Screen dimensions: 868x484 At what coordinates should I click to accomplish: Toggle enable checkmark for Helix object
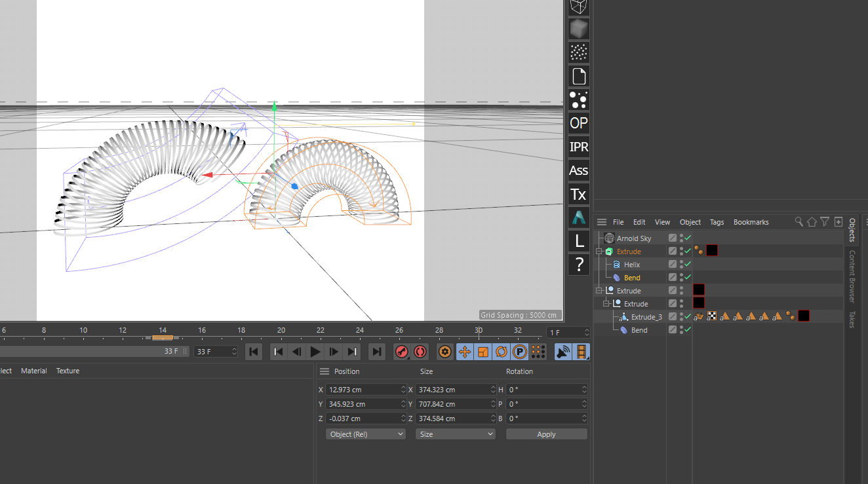tap(688, 264)
